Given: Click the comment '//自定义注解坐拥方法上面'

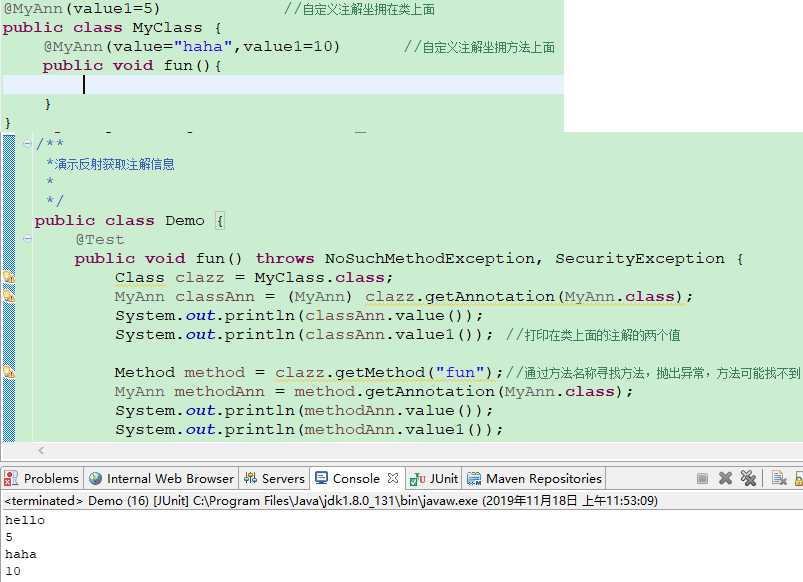Looking at the screenshot, I should tap(479, 47).
